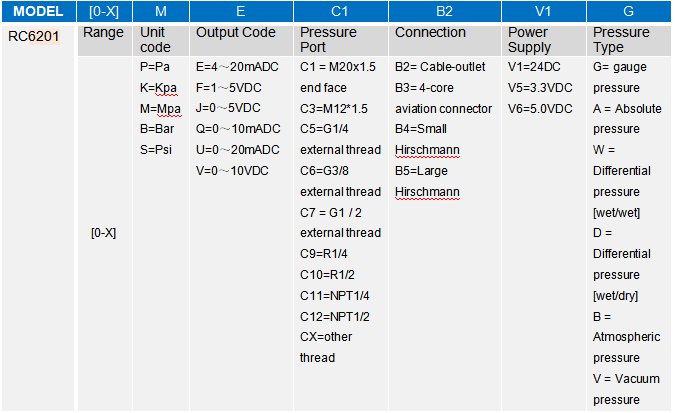The width and height of the screenshot is (675, 413).
Task: Click the misspelled word Kpa
Action: 166,88
